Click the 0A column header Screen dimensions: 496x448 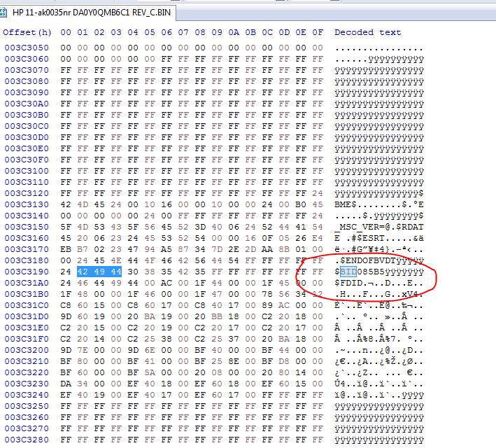pyautogui.click(x=234, y=32)
